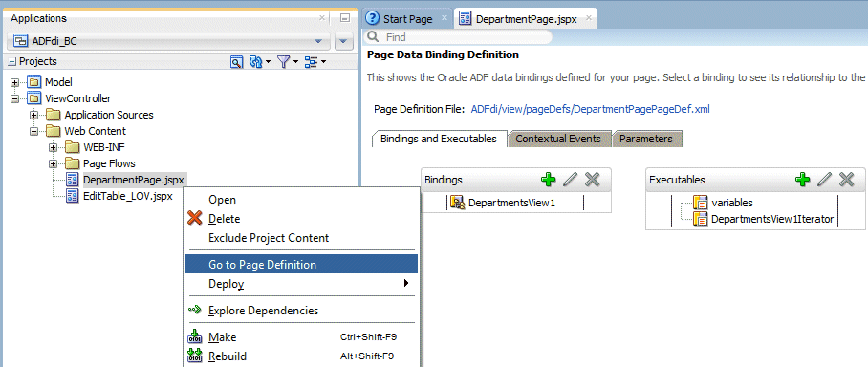Click the Find magnifier icon
This screenshot has height=367, width=868.
pos(373,37)
